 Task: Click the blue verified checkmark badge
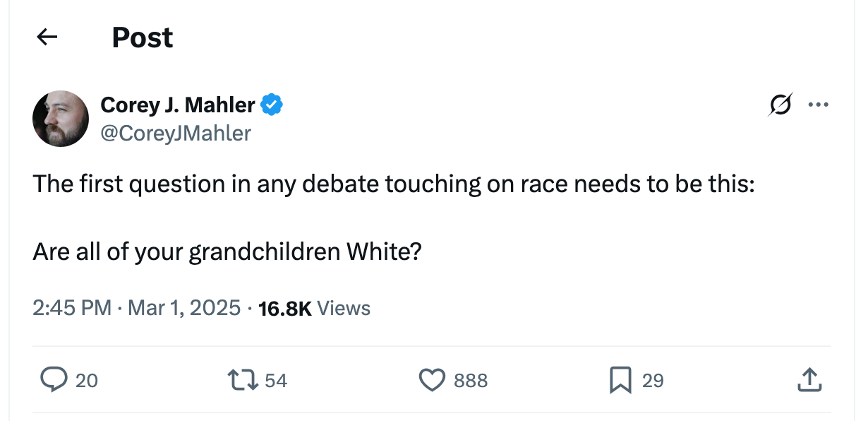[272, 105]
